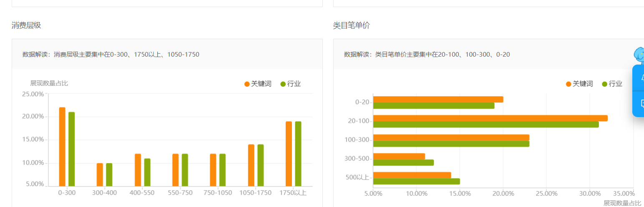
Task: Click 展现数量占比 label above left chart
Action: [x=49, y=83]
